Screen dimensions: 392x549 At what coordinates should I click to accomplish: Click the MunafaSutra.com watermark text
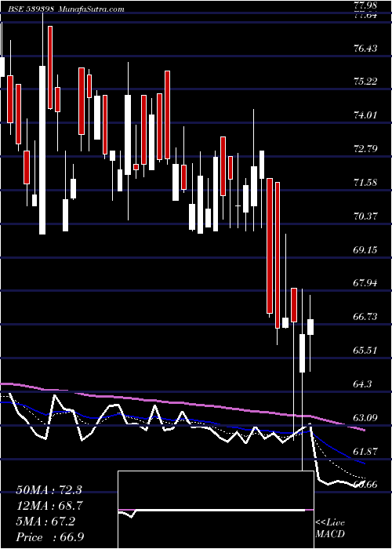[92, 9]
